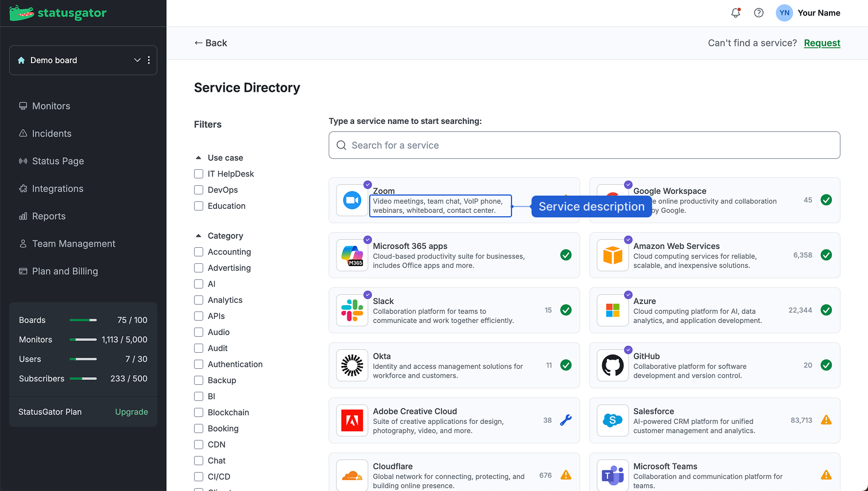Click the Boards usage progress bar
This screenshot has height=491, width=868.
pos(83,320)
